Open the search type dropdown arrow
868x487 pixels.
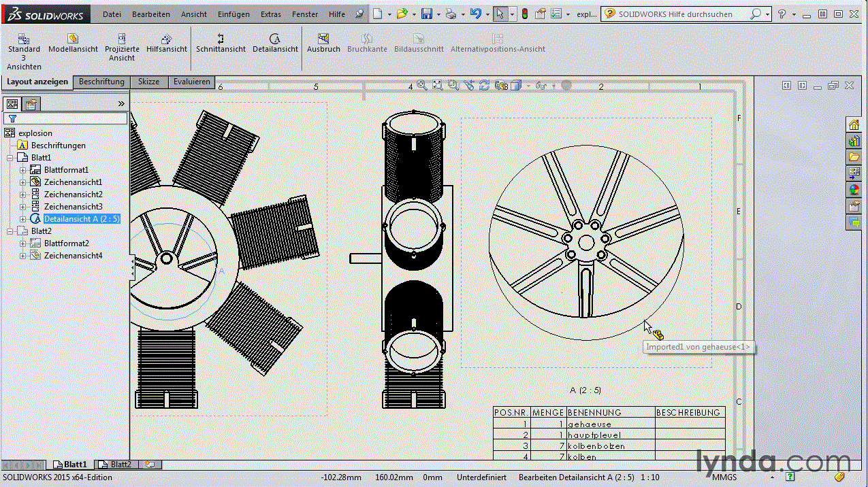pyautogui.click(x=767, y=14)
